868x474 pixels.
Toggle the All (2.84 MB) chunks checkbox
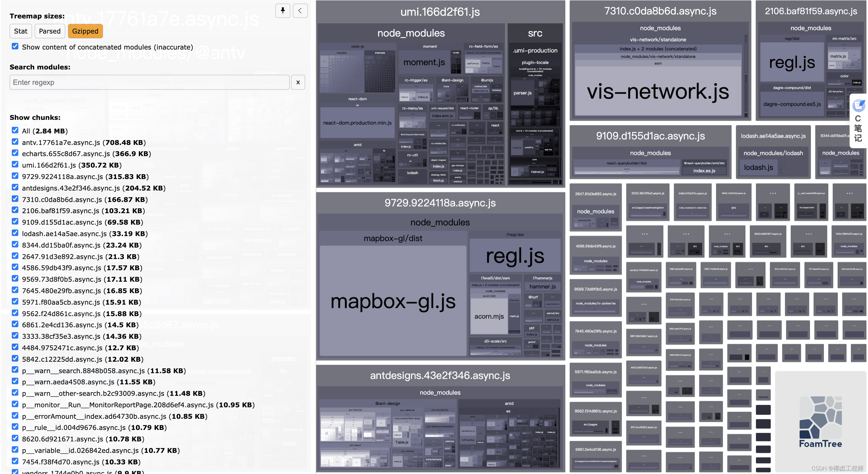coord(15,130)
